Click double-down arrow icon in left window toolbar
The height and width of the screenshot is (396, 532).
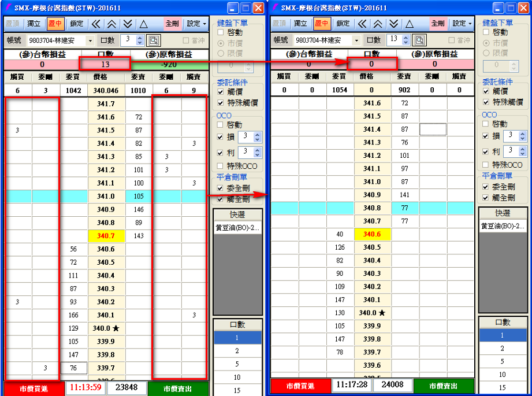[128, 24]
